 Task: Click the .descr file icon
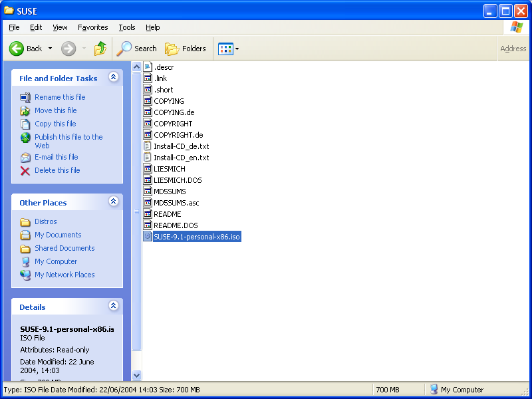(148, 67)
